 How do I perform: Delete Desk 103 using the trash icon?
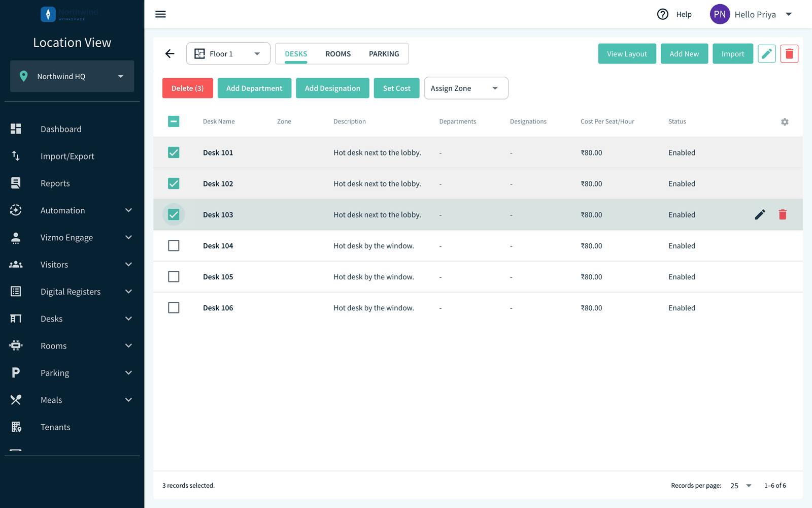tap(783, 215)
